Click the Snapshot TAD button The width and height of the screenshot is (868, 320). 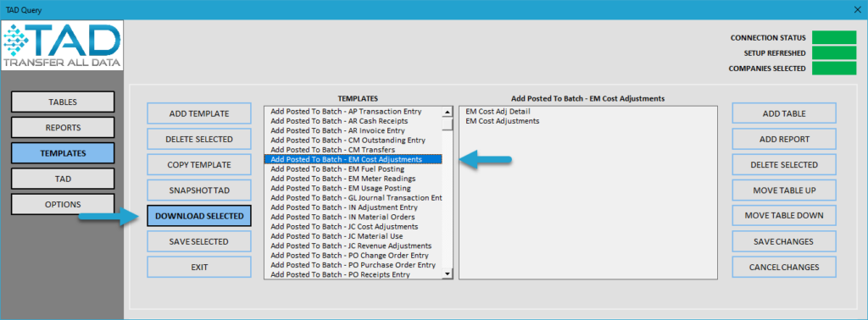click(x=198, y=190)
